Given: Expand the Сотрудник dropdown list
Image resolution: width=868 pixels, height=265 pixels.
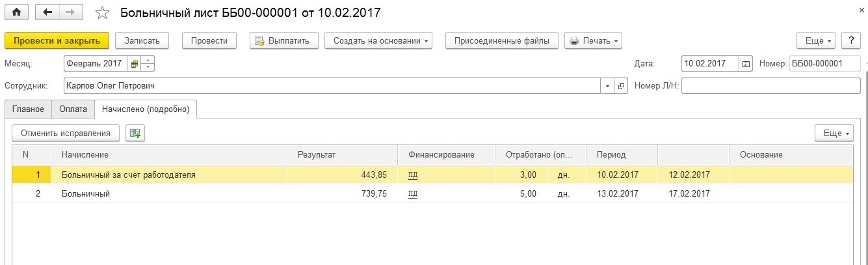Looking at the screenshot, I should 608,86.
